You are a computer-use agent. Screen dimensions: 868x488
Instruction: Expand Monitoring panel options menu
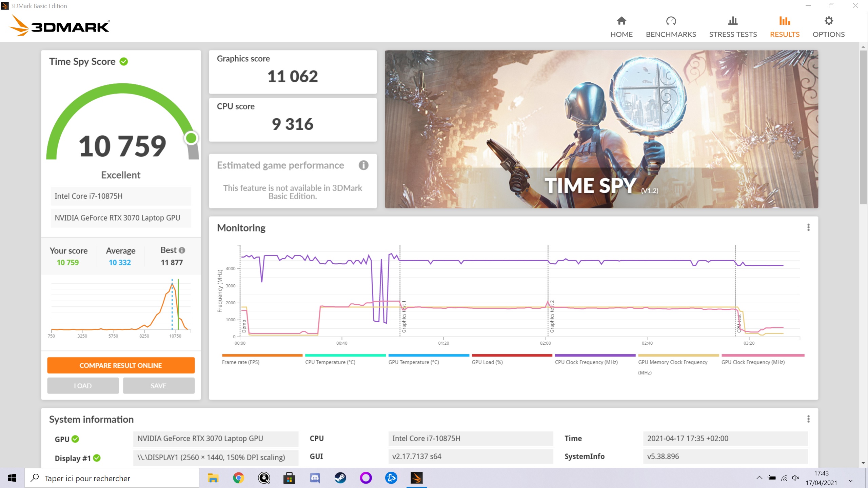808,228
